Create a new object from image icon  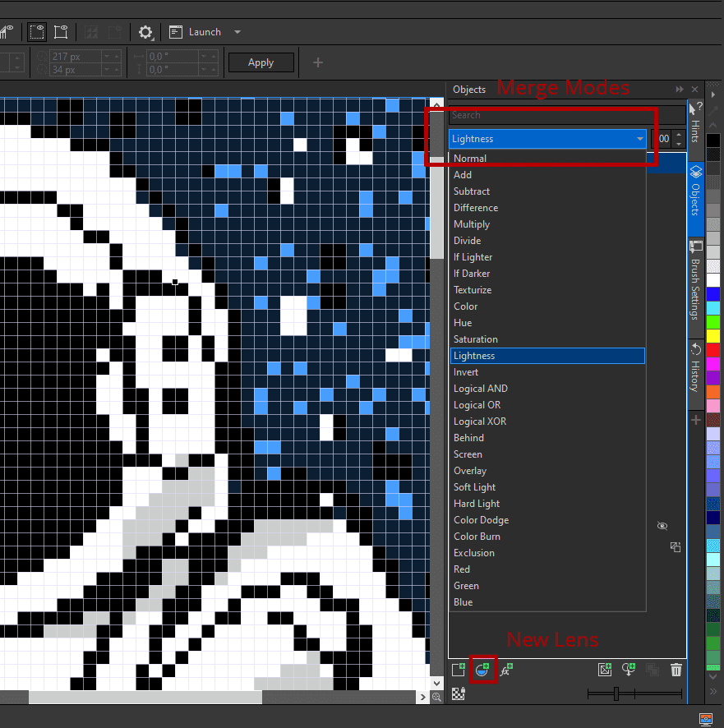click(605, 670)
